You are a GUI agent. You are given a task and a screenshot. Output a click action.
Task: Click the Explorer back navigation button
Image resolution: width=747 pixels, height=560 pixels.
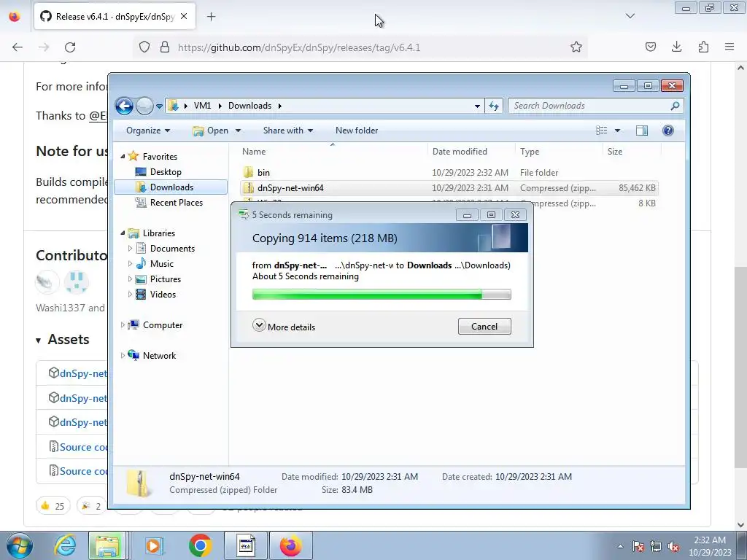[x=124, y=106]
